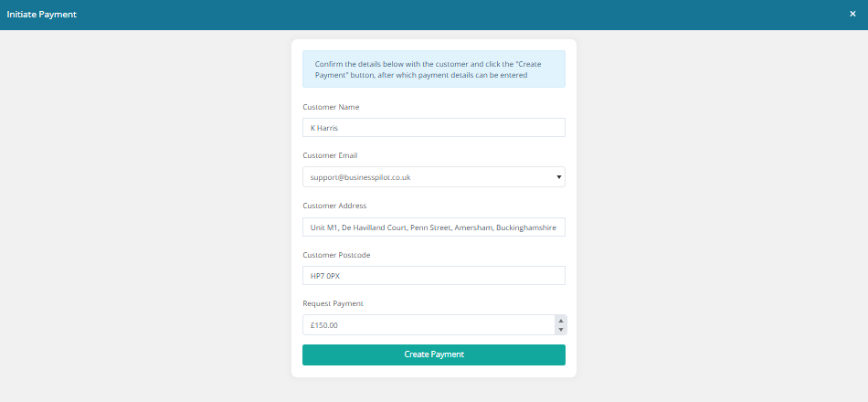Click the empty center of the header bar

pos(434,15)
